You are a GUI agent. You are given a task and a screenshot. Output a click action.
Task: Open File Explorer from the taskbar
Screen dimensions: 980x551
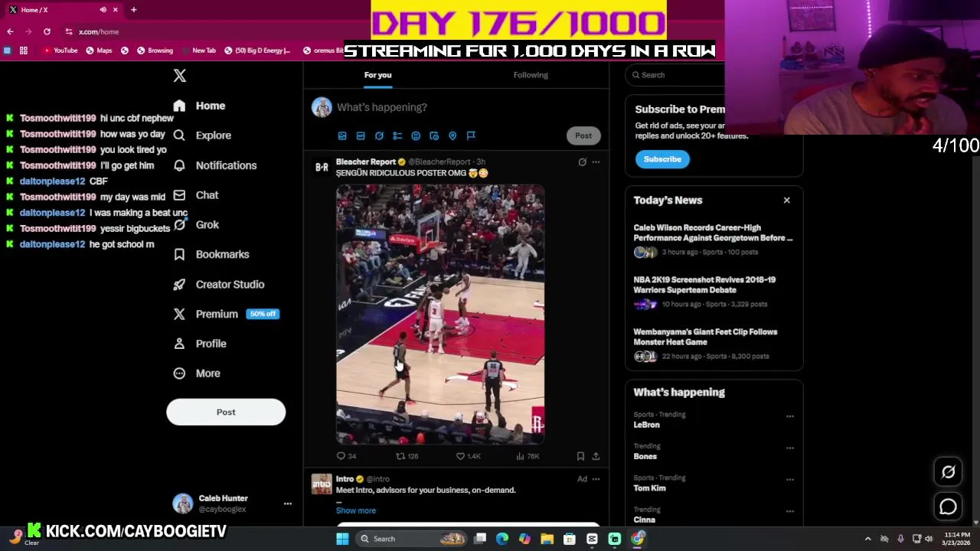[547, 539]
